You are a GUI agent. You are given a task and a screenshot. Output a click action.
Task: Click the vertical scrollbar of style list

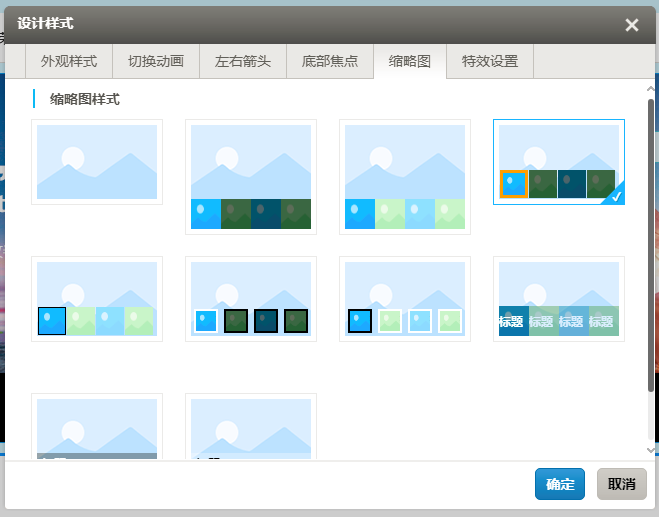[651, 240]
